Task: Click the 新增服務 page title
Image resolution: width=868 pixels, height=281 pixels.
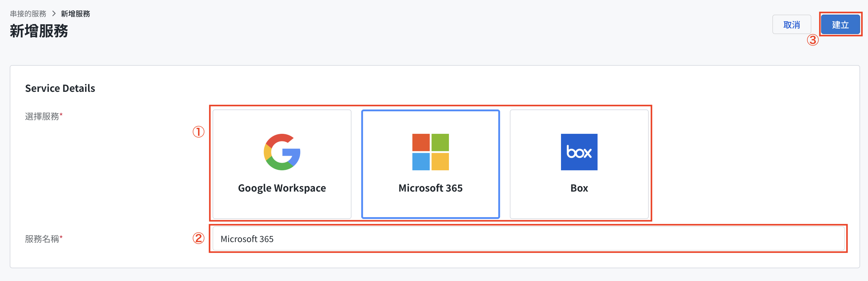Action: [x=39, y=31]
